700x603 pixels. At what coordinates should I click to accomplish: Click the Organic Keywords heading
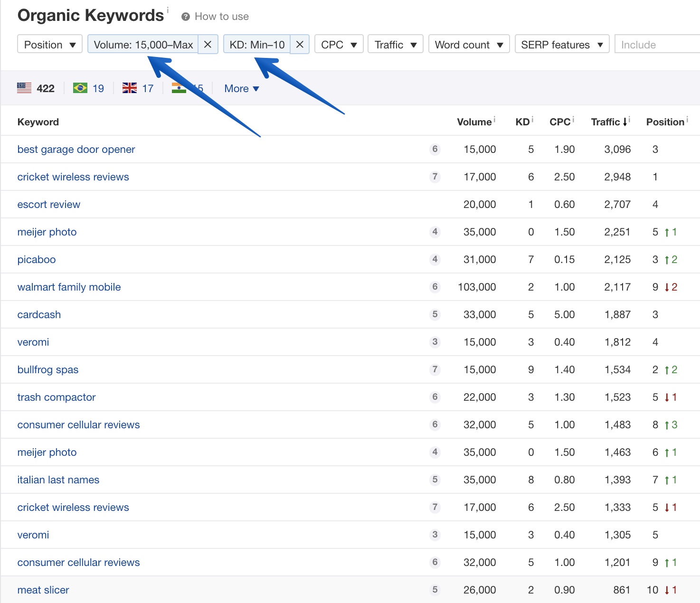(x=91, y=15)
